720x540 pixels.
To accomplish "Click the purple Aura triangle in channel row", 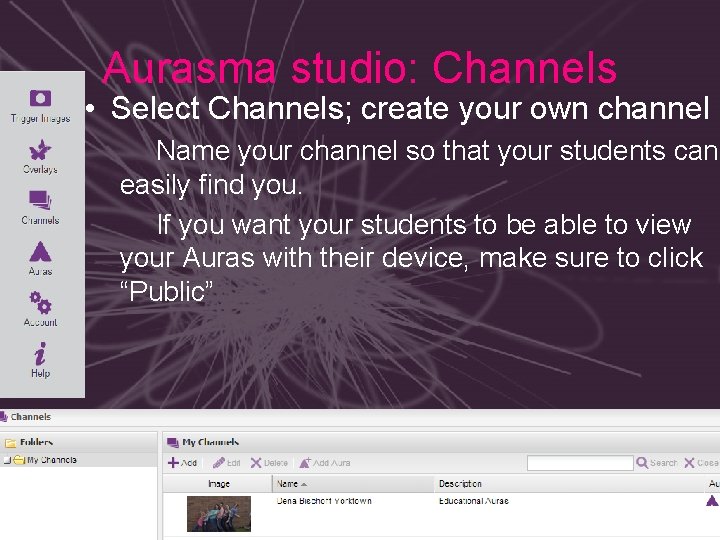I will click(712, 501).
